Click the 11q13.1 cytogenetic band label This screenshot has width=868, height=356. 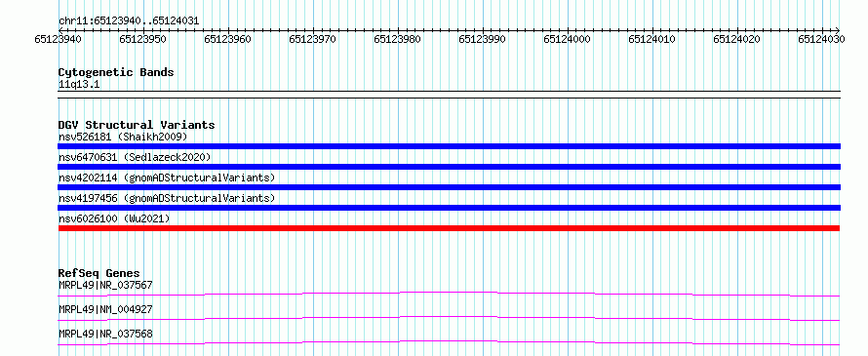79,85
